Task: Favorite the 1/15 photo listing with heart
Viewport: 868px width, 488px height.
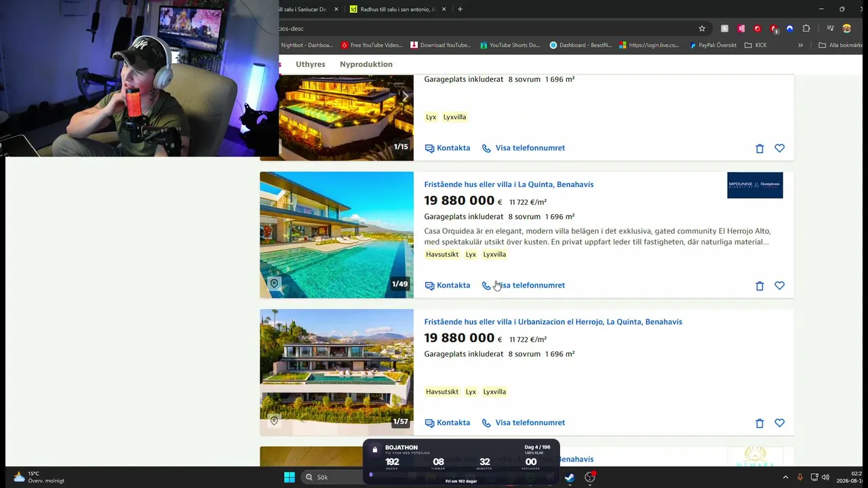Action: [x=780, y=148]
